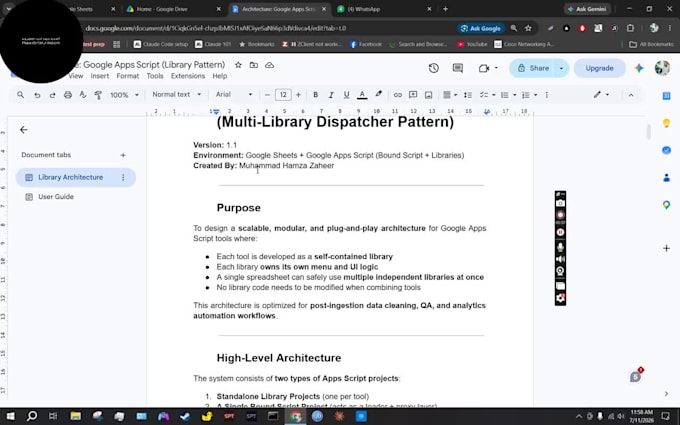Open the zoom level dropdown
Screen dimensions: 680x425
click(x=124, y=95)
